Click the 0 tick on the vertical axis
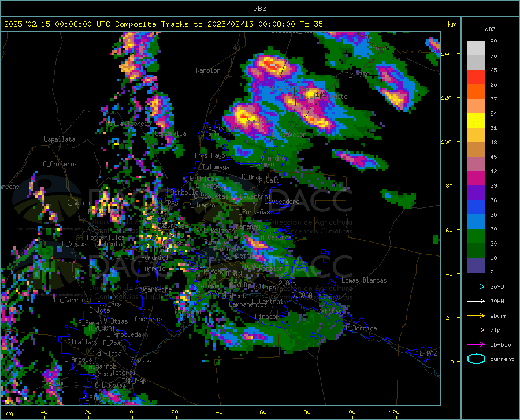This screenshot has width=520, height=420. point(451,362)
